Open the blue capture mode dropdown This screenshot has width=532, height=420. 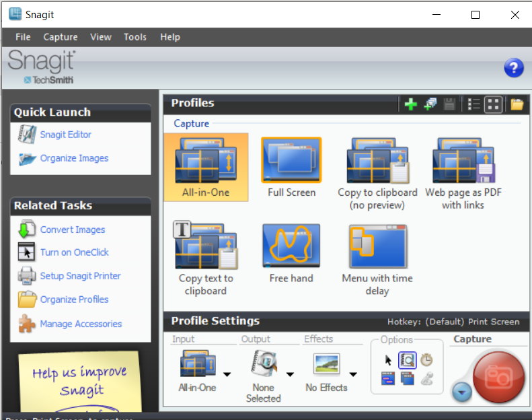(462, 392)
